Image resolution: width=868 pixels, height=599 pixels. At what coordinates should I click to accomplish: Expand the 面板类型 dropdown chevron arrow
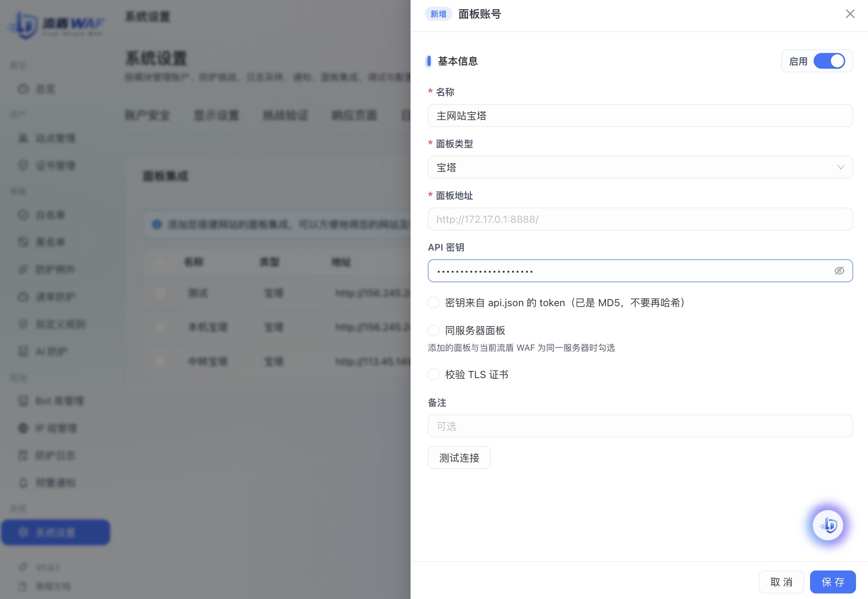pos(840,167)
